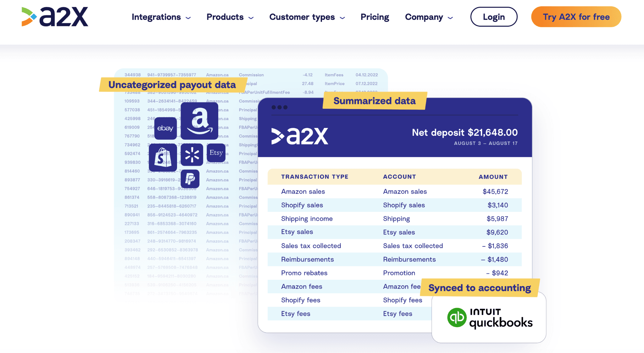644x353 pixels.
Task: Click the PayPal icon tile
Action: [190, 179]
